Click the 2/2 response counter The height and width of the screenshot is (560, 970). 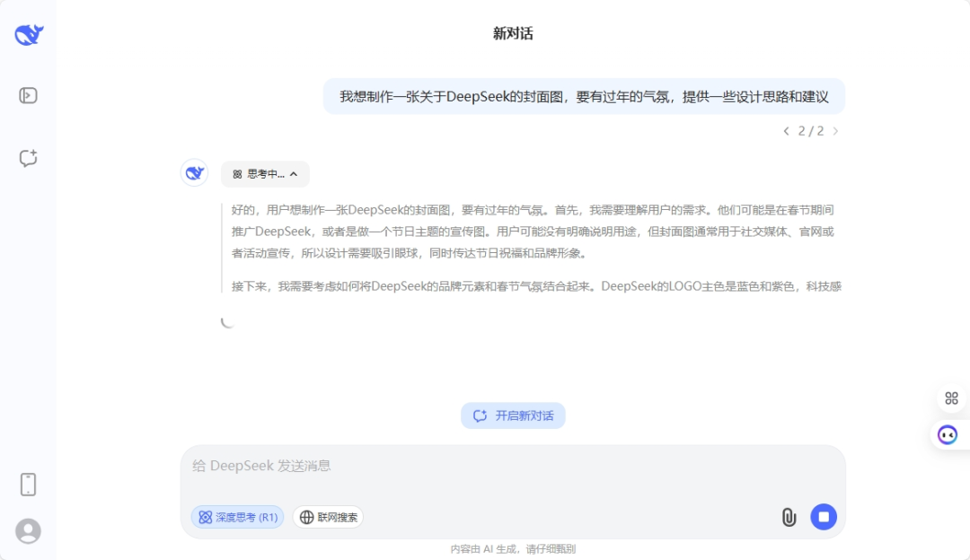[811, 131]
